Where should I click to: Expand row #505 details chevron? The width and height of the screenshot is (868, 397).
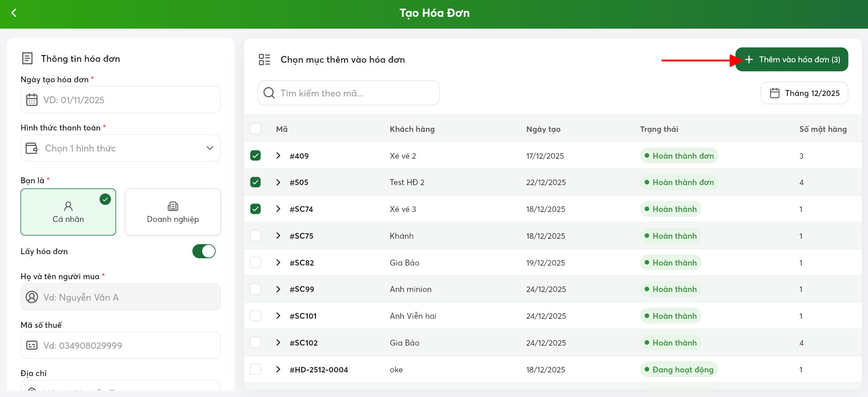(278, 182)
